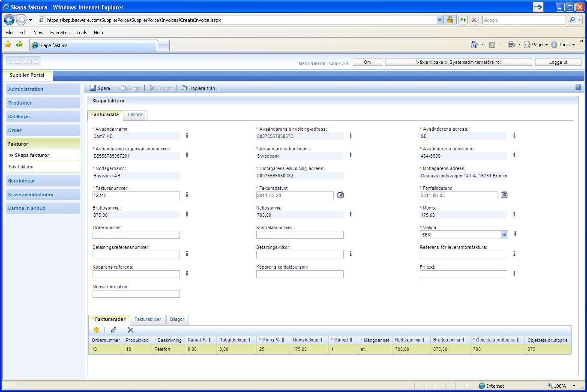Viewport: 587px width, 392px height.
Task: Click the browser Stop icon
Action: [474, 20]
